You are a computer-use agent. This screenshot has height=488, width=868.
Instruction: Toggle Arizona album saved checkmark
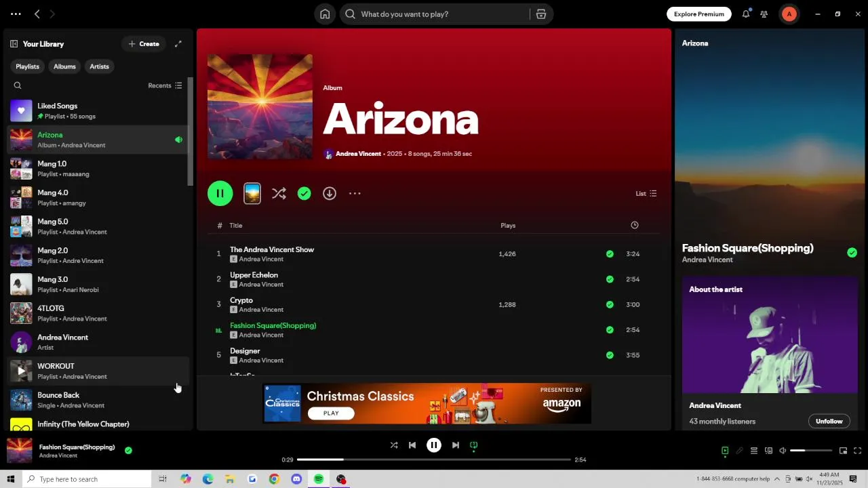[x=304, y=194]
